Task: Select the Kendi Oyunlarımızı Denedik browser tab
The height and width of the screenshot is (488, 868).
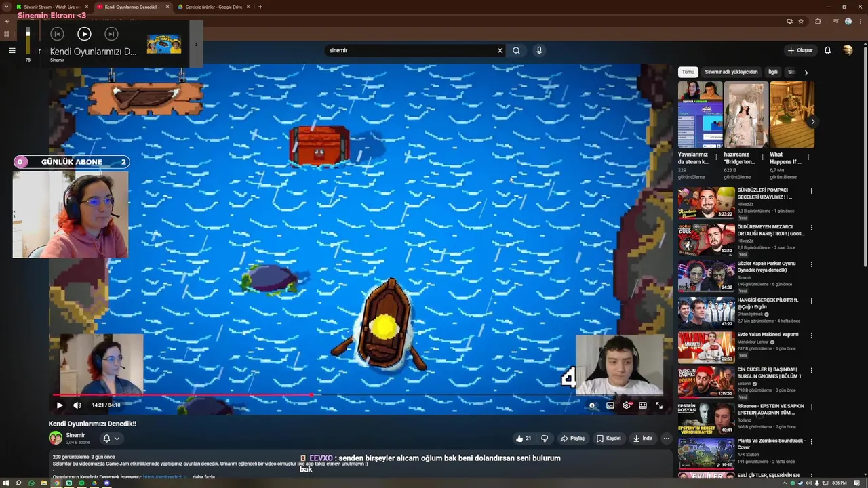Action: (x=133, y=7)
